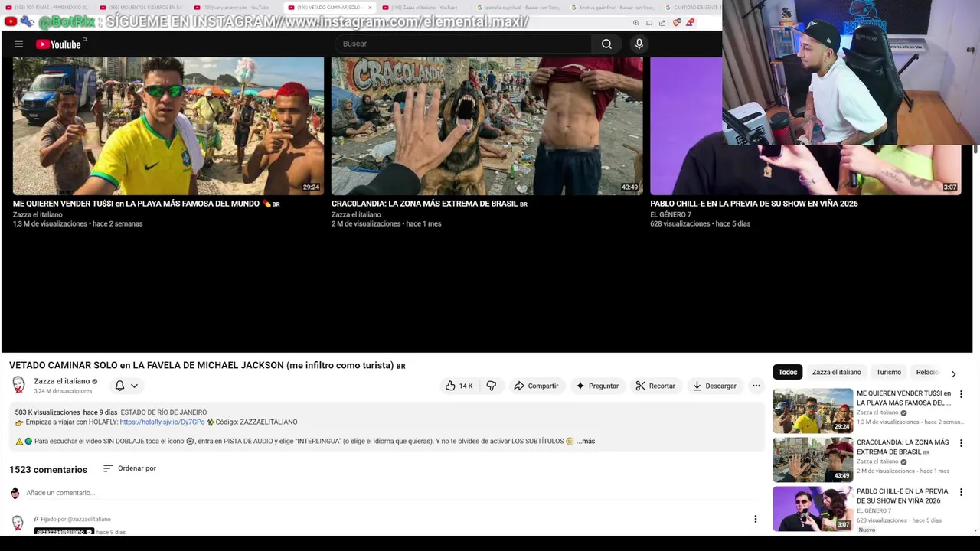
Task: Open options for sidebar CRAC0LANDIA video
Action: (961, 444)
